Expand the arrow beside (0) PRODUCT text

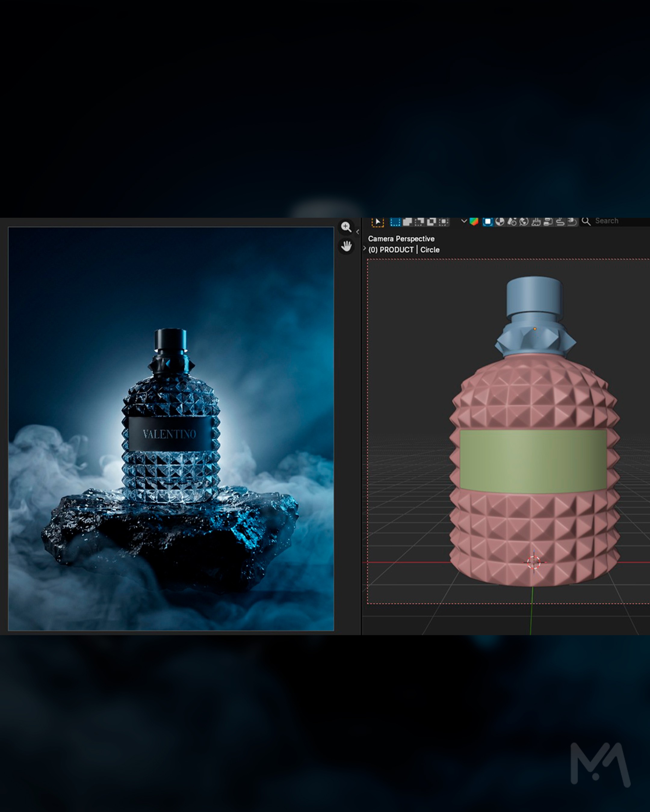coord(364,249)
